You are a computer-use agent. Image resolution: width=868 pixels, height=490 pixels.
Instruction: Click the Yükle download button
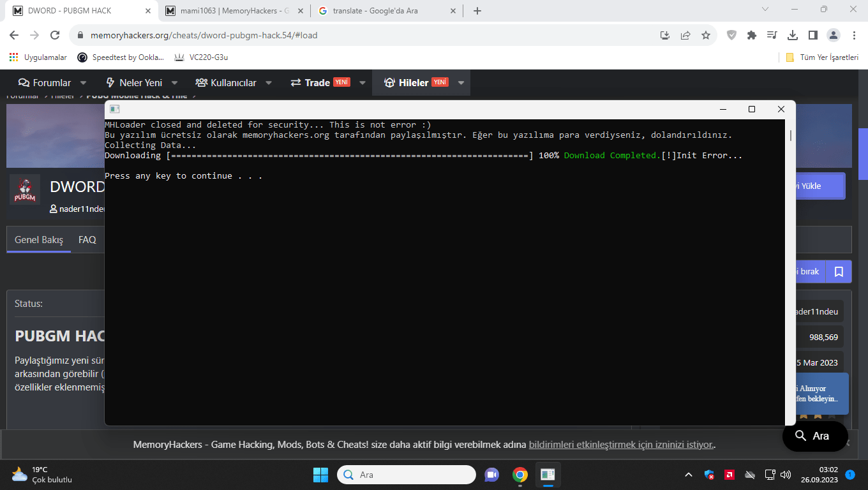coord(819,186)
